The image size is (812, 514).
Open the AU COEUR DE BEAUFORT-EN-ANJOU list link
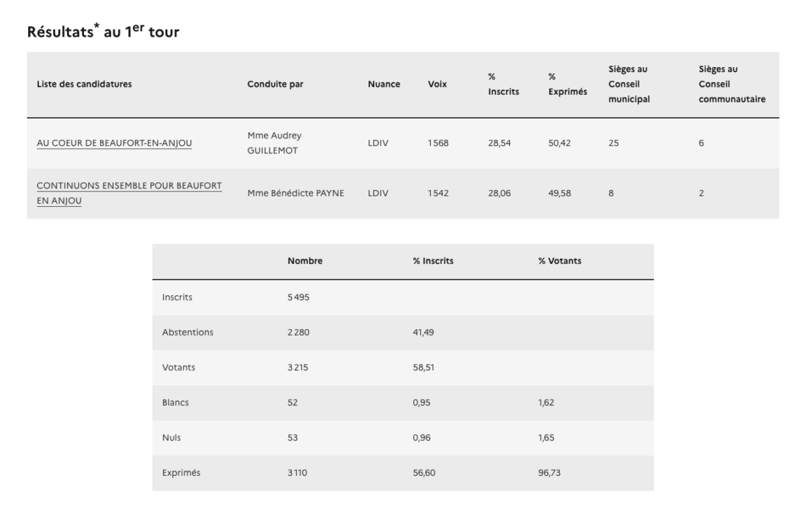tap(114, 143)
